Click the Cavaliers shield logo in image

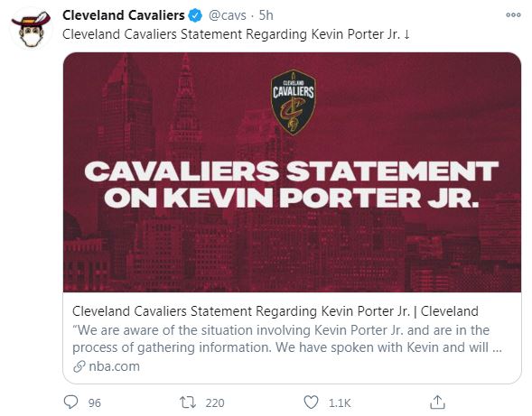tap(294, 103)
